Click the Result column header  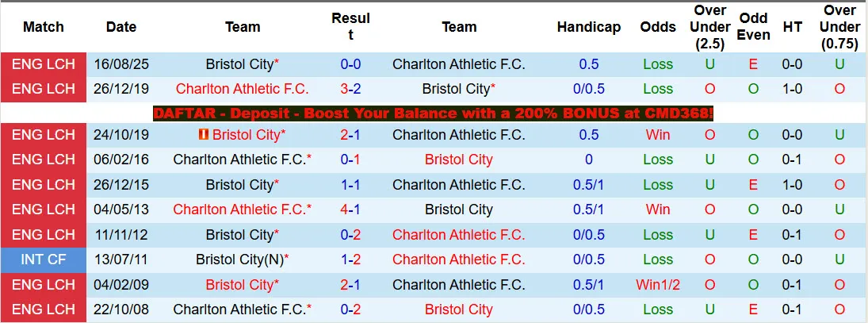(350, 27)
